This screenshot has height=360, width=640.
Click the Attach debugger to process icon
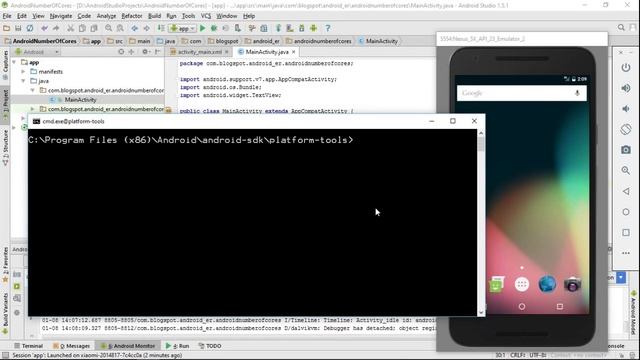tap(238, 28)
